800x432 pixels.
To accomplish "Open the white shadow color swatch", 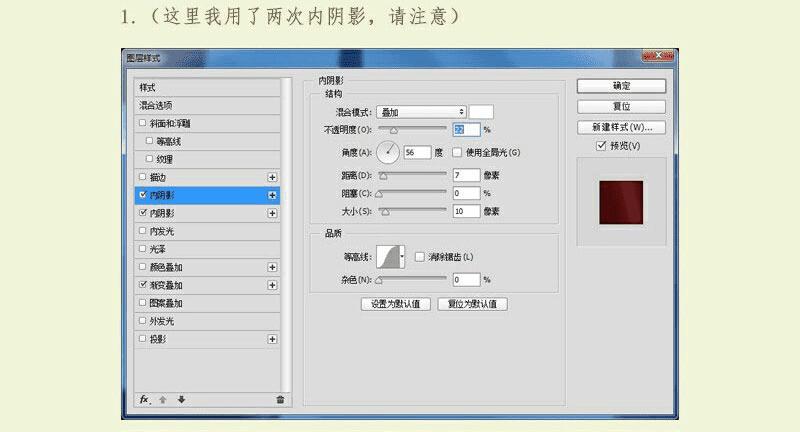I will pyautogui.click(x=481, y=112).
